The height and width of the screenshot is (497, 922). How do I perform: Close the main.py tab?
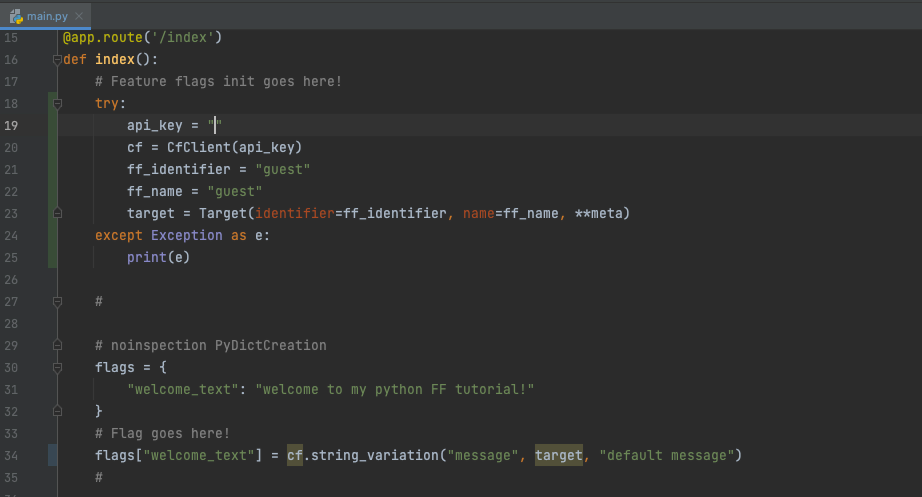tap(79, 16)
